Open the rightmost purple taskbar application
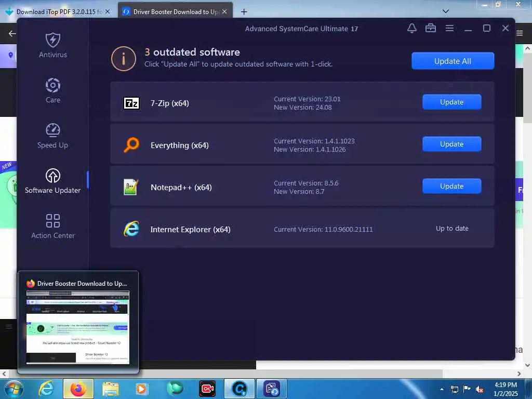 [x=272, y=389]
